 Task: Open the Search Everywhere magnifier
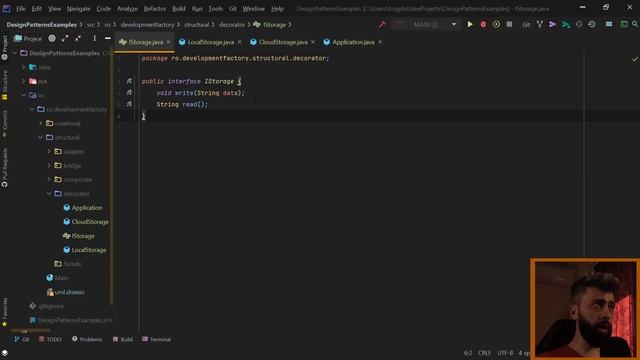(635, 24)
